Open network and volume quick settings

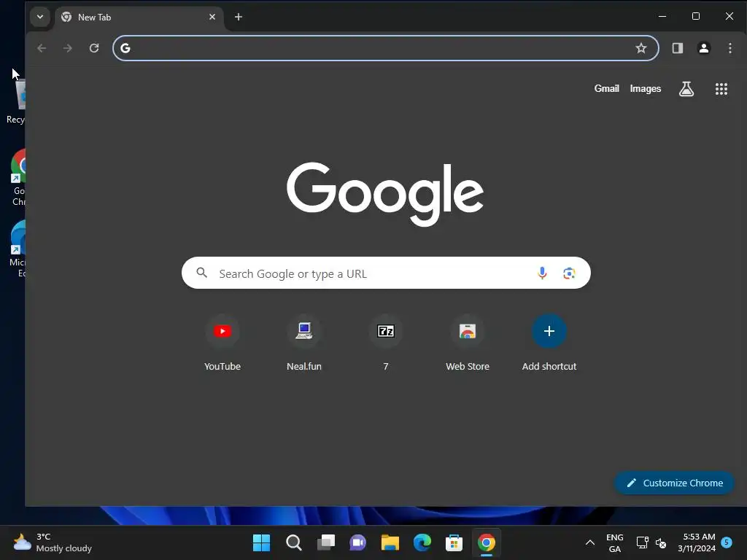tap(651, 542)
